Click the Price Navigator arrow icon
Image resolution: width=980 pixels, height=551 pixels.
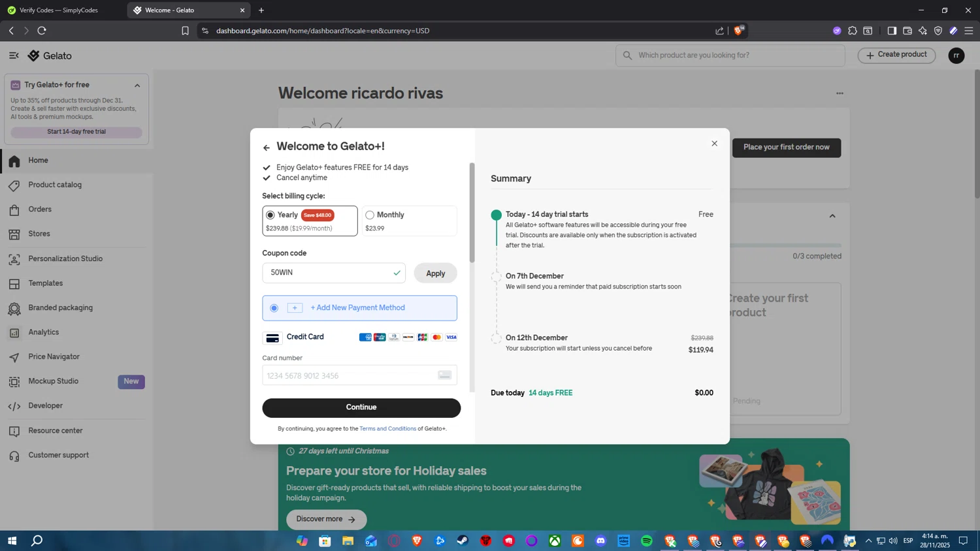(x=14, y=357)
